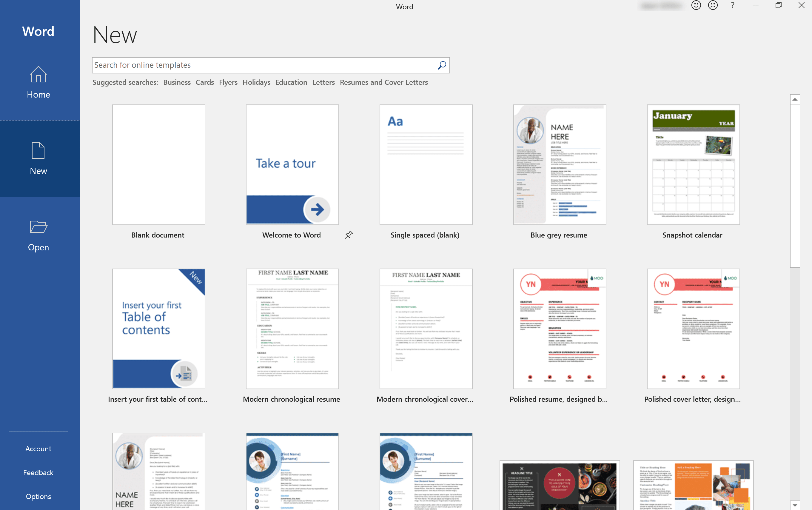This screenshot has width=812, height=510.
Task: Select the Blank document template
Action: tap(158, 164)
